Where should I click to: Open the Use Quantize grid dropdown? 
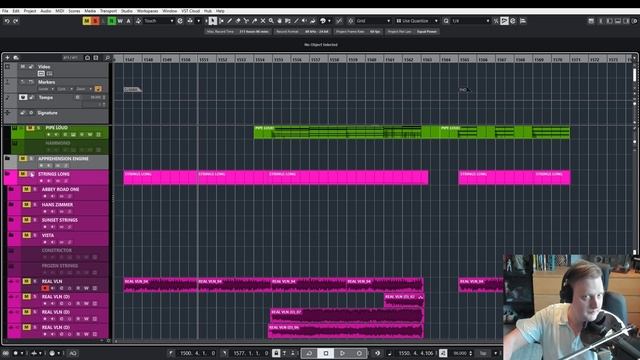[x=417, y=21]
